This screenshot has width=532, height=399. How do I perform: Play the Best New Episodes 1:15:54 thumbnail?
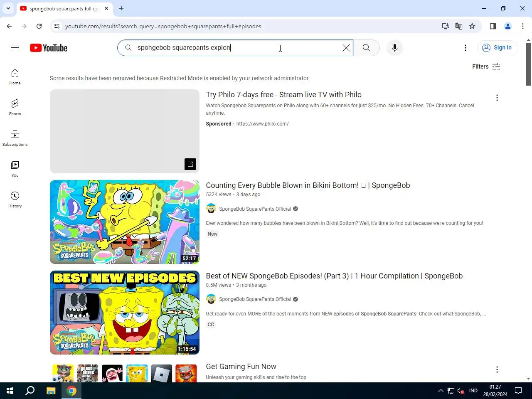click(125, 313)
